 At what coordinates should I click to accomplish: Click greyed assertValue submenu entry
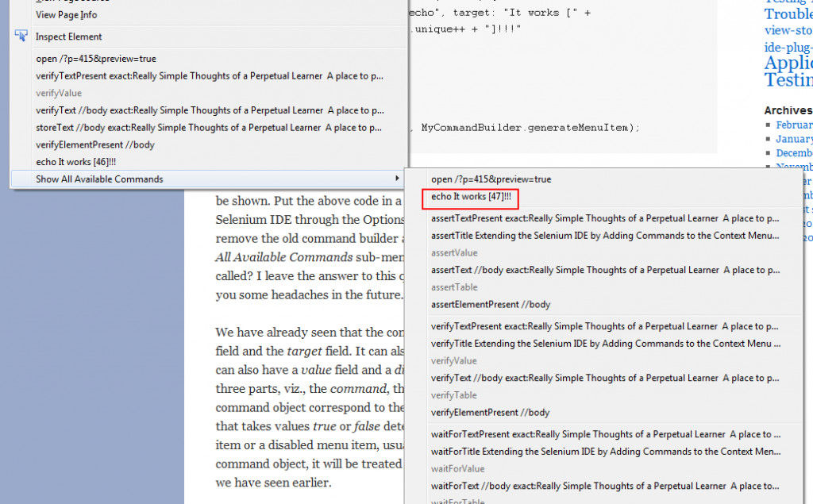454,253
